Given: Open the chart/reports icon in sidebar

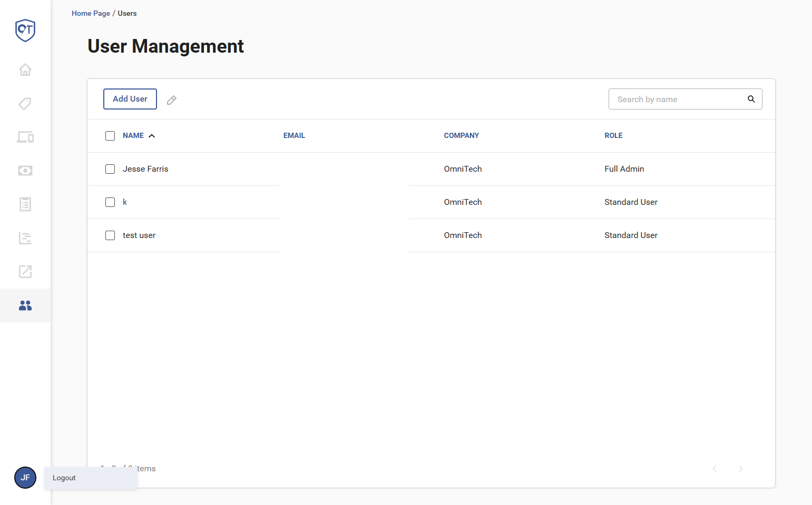Looking at the screenshot, I should pyautogui.click(x=25, y=238).
